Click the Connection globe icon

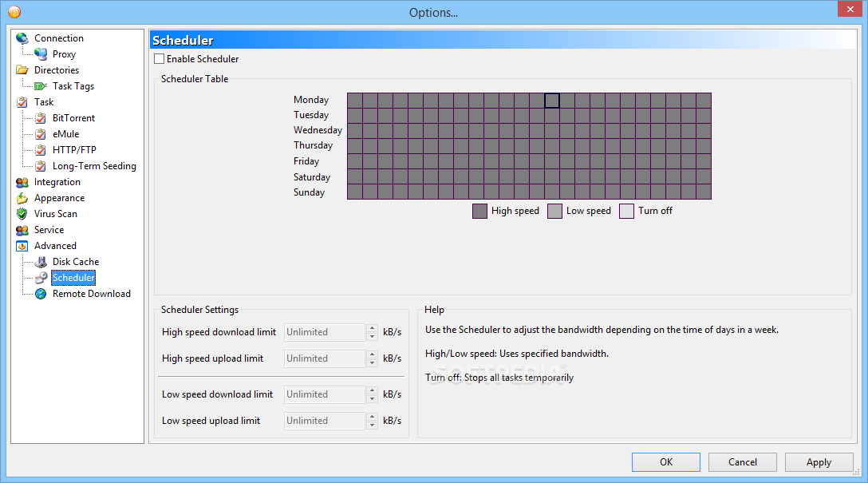22,38
